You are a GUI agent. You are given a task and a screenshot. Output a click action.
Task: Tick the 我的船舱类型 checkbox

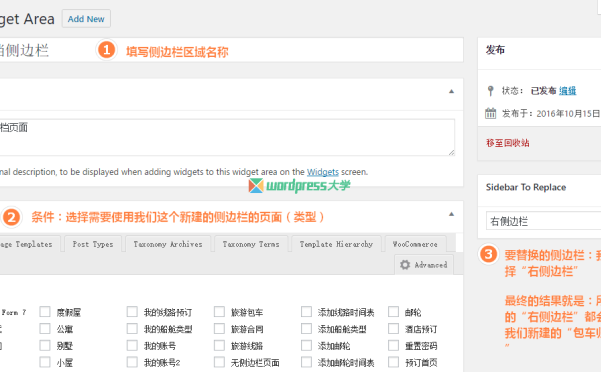[132, 329]
